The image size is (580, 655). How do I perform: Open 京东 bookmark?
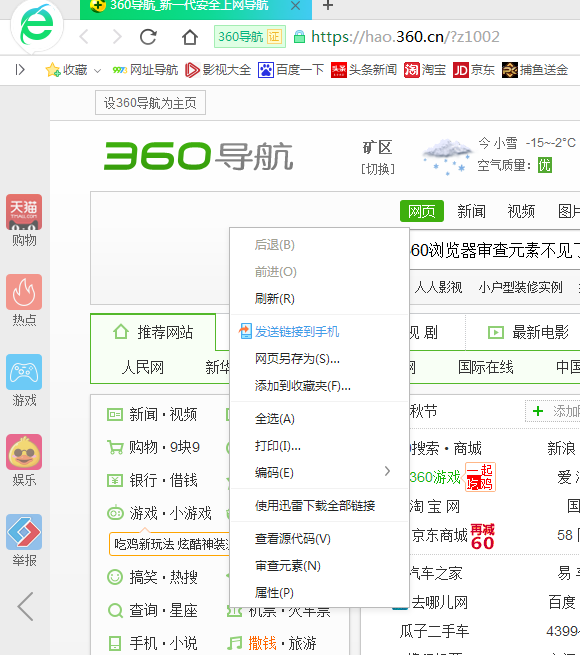coord(473,70)
